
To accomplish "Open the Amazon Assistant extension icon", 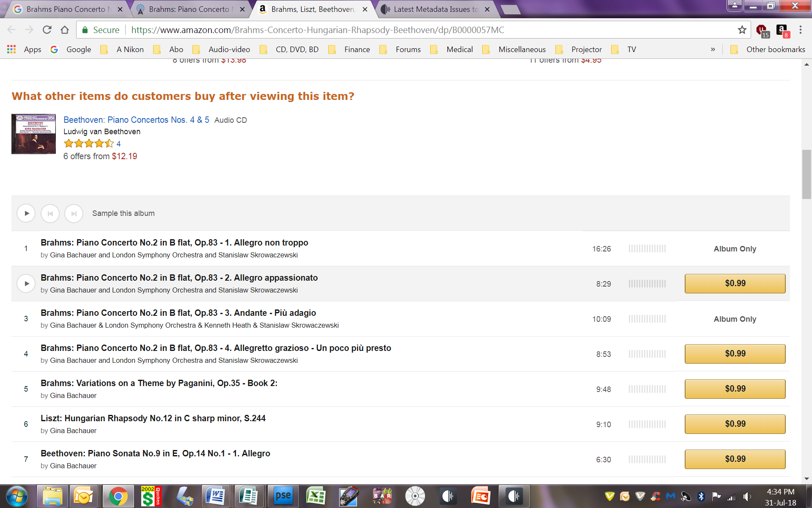I will [782, 30].
